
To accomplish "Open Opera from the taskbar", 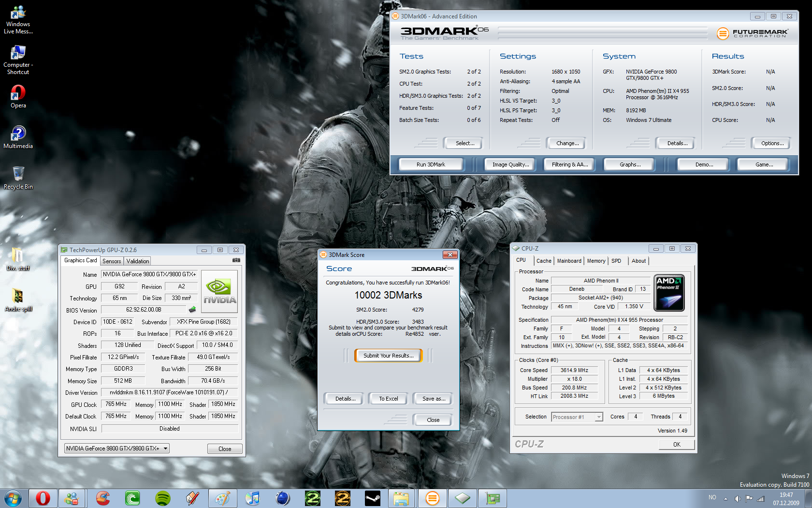I will click(43, 498).
